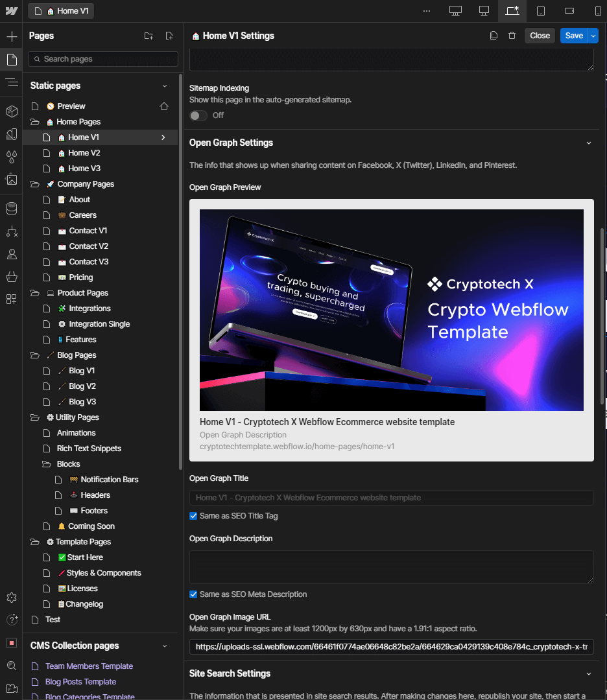This screenshot has height=700, width=607.
Task: Collapse the Product Pages folder
Action: tap(35, 294)
